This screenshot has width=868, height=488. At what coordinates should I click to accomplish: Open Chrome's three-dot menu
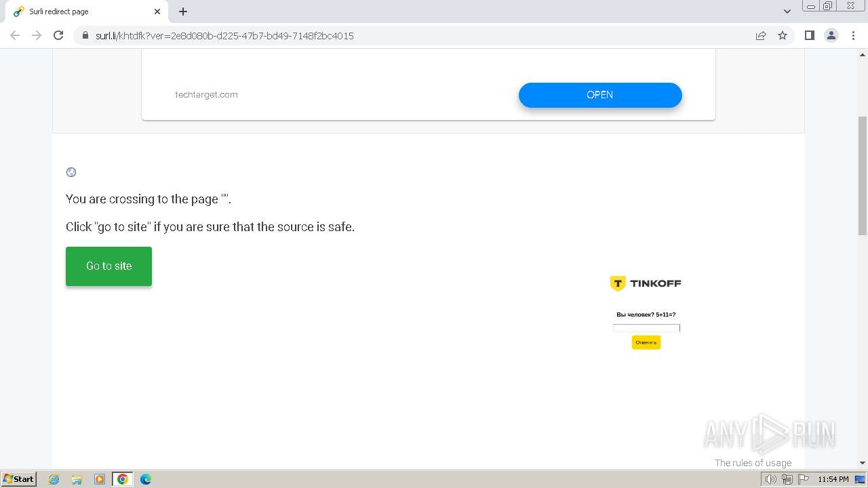[854, 35]
